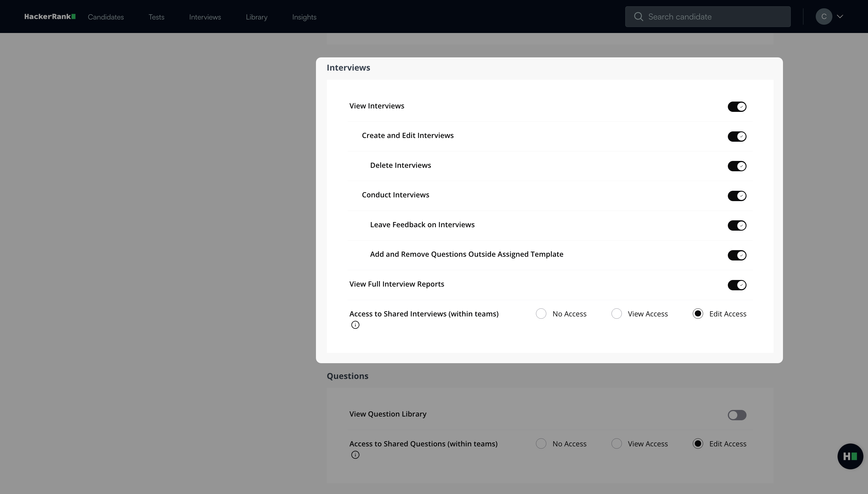Open the Candidates menu
This screenshot has height=494, width=868.
tap(106, 17)
